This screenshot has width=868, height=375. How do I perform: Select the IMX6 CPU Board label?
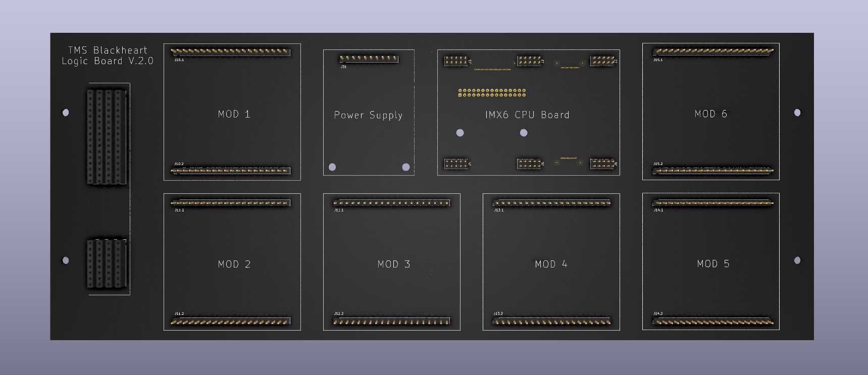[527, 115]
